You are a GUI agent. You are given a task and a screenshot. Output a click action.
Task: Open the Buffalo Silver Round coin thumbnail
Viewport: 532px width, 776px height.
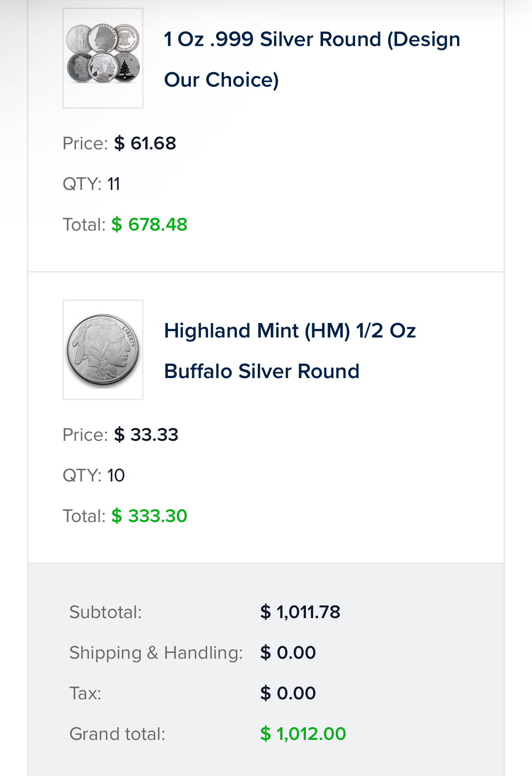click(x=103, y=350)
